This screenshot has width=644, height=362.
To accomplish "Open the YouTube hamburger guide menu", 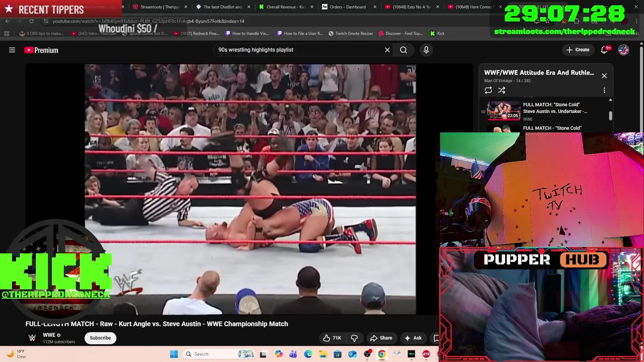I will tap(12, 50).
